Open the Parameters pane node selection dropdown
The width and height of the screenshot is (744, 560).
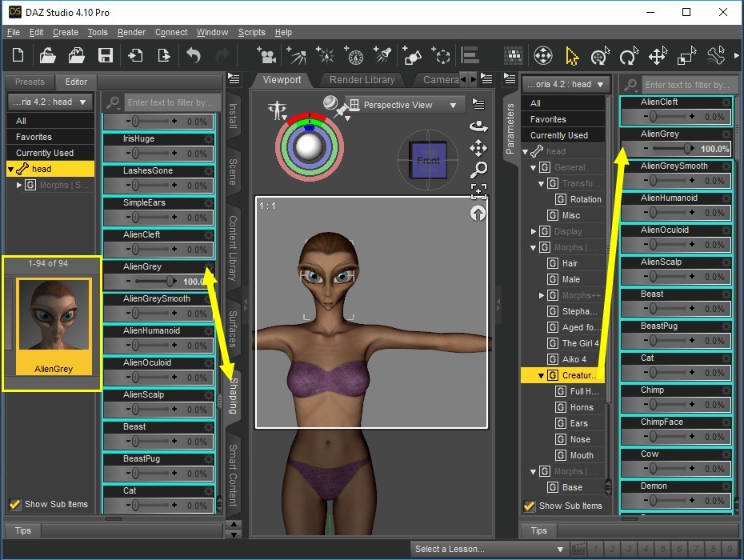click(x=566, y=85)
